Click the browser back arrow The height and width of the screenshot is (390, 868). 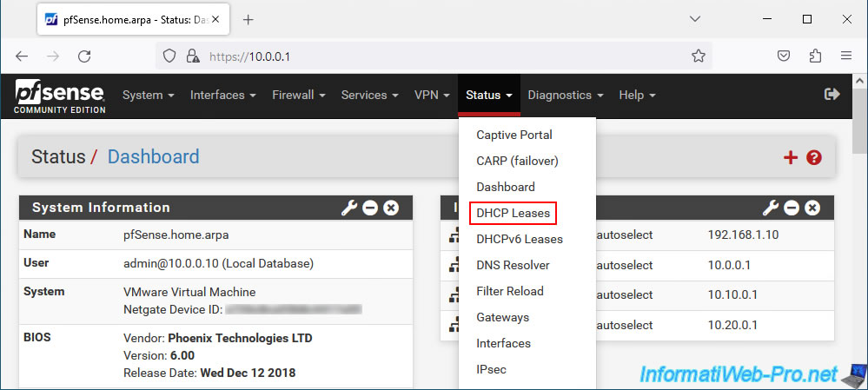point(21,56)
